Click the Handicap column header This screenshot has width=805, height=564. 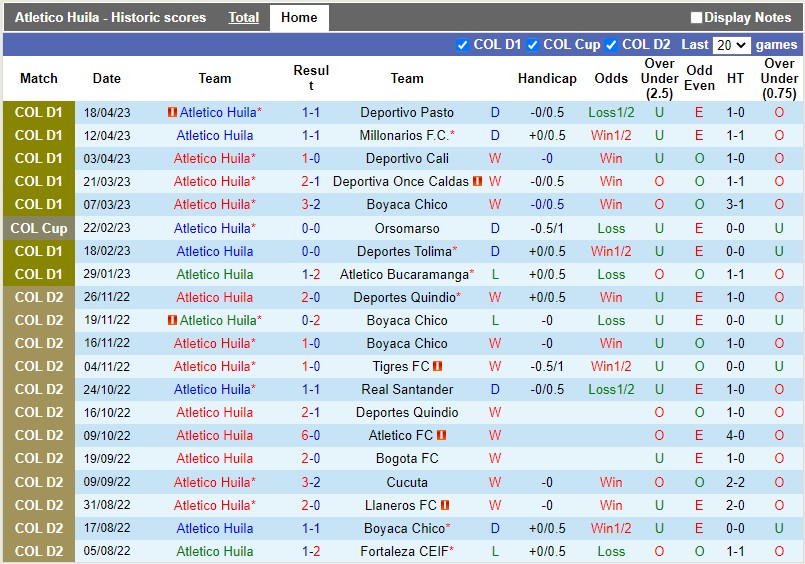pos(547,79)
